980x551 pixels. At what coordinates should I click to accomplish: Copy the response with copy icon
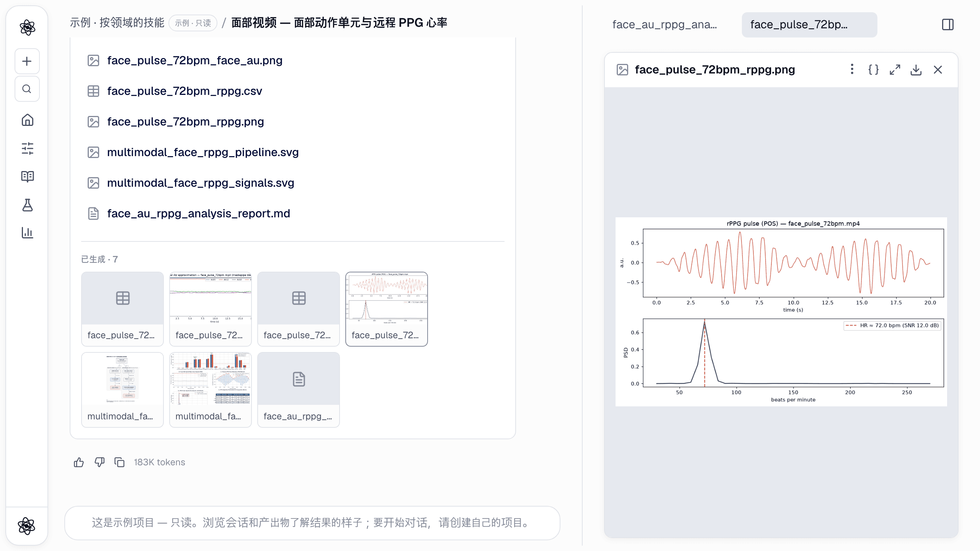[119, 462]
